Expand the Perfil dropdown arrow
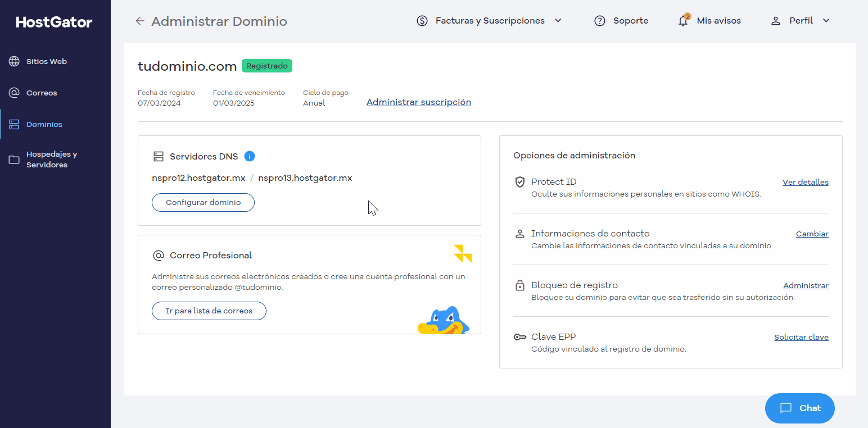868x428 pixels. click(x=826, y=21)
